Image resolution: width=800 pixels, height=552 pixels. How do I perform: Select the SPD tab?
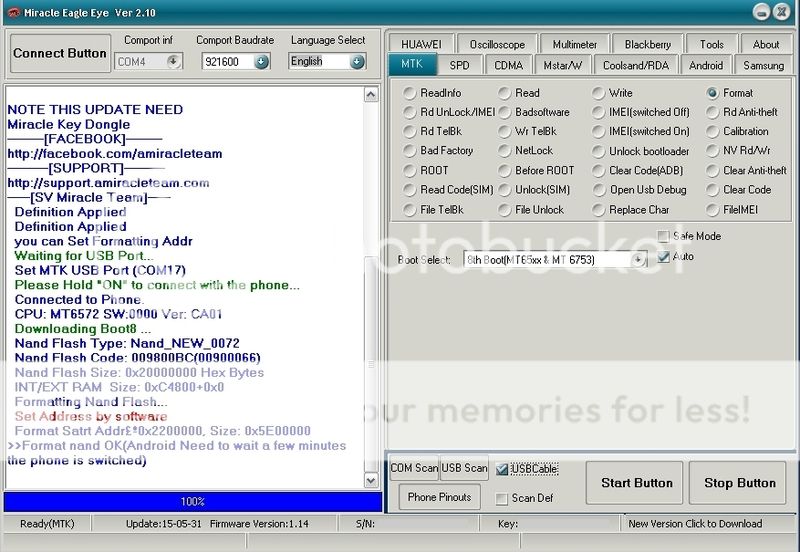459,65
